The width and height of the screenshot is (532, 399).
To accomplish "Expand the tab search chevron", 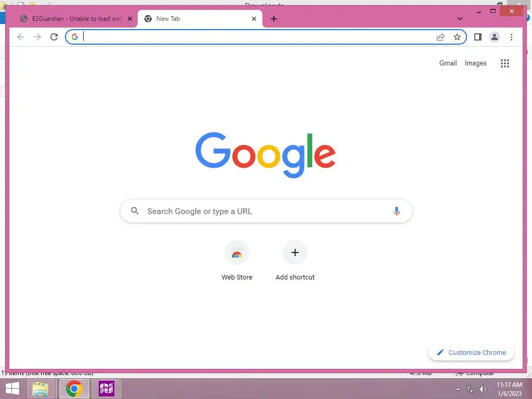I will [460, 19].
